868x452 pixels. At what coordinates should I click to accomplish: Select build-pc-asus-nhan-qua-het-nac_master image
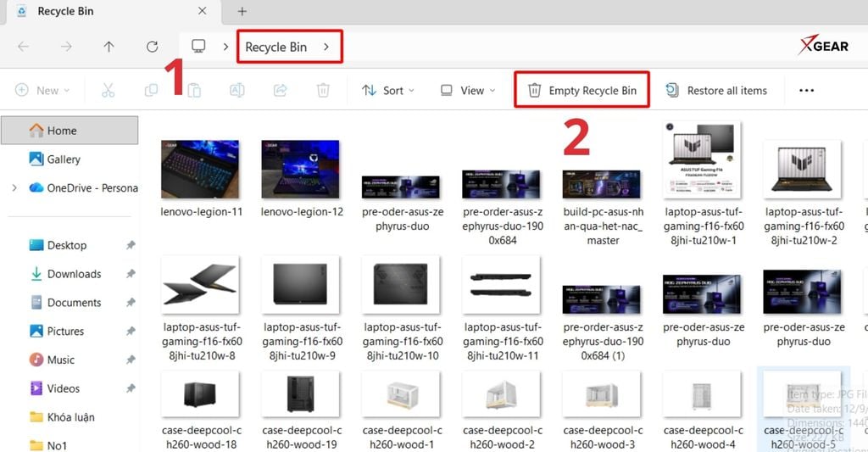click(601, 185)
